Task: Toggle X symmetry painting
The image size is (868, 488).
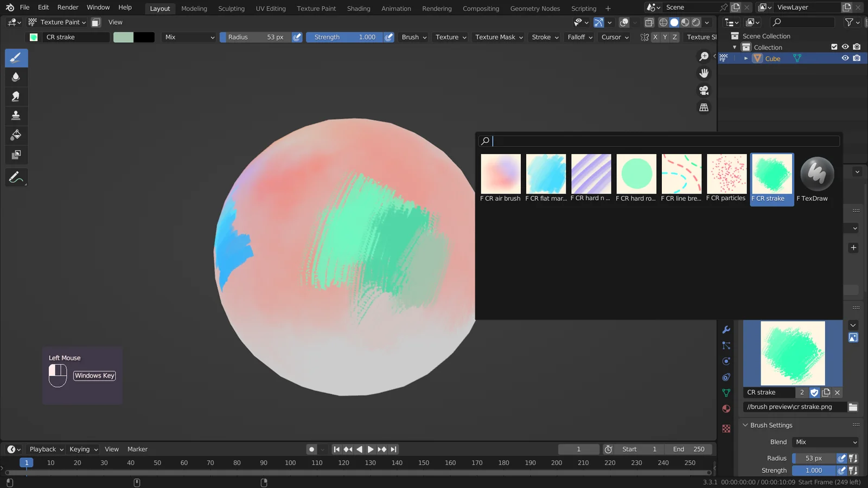Action: click(x=655, y=37)
